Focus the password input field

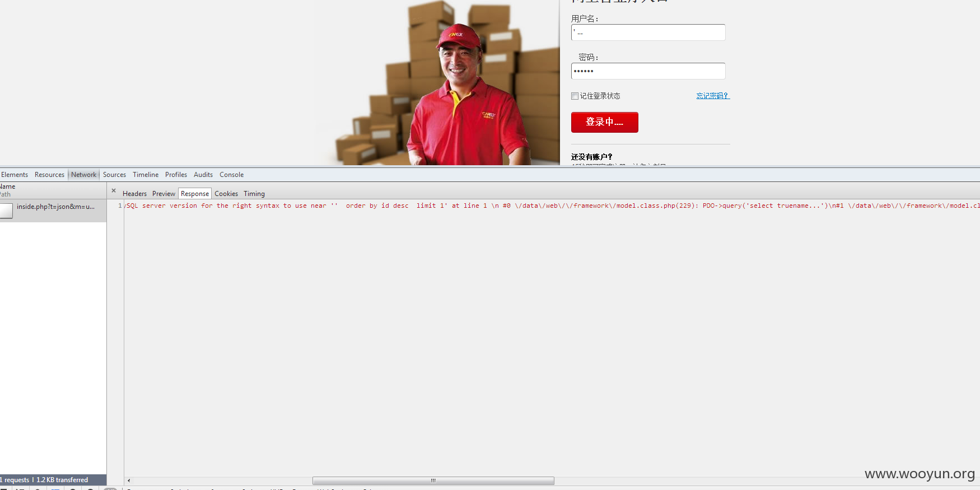648,71
